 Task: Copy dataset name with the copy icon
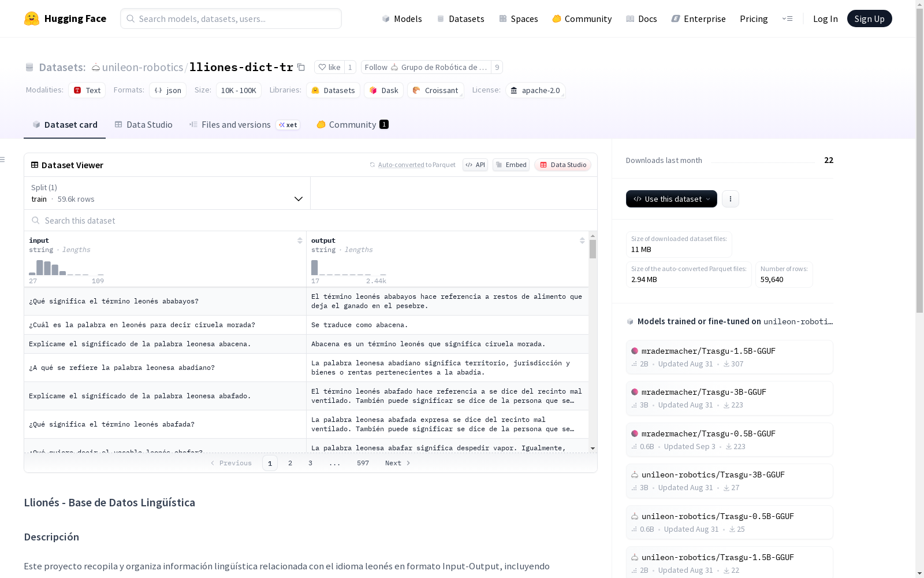[301, 67]
